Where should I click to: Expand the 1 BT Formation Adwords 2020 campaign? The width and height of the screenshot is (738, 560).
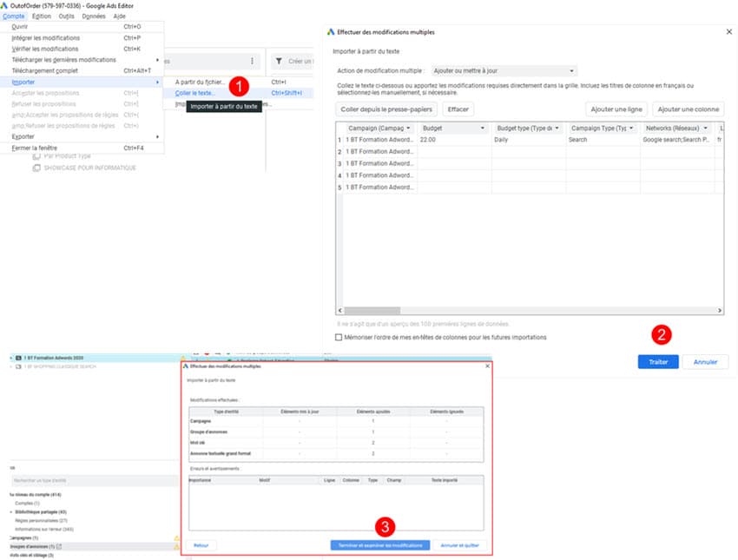(11, 358)
